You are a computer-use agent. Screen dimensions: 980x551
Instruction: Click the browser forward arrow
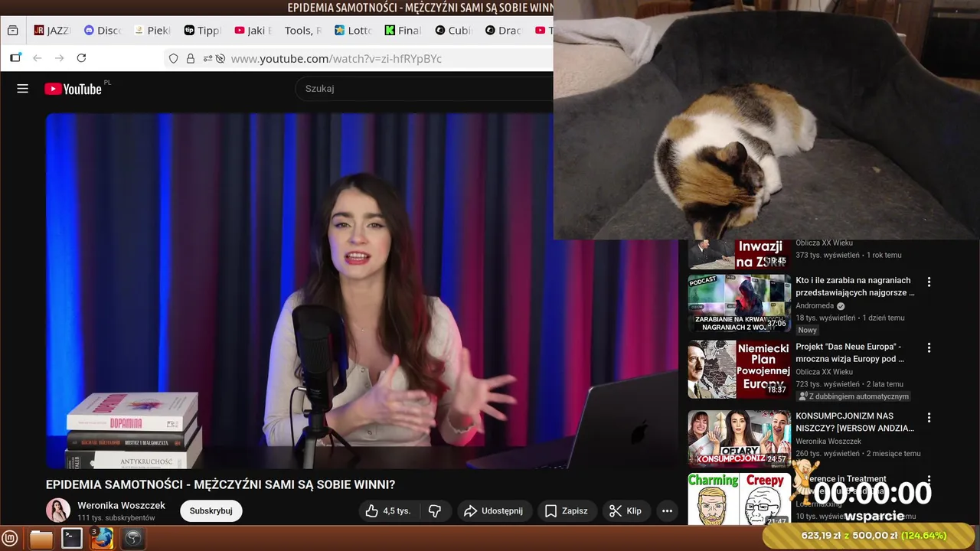pos(59,58)
